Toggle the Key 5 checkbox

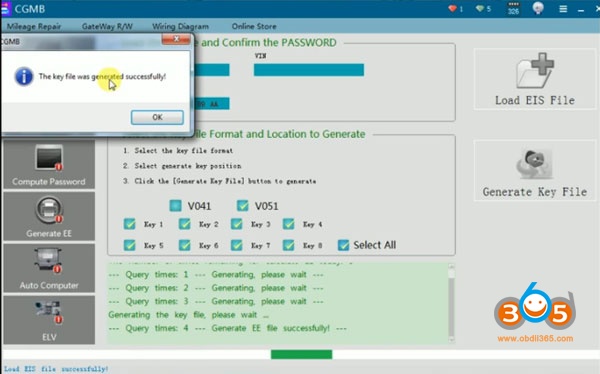(x=130, y=245)
